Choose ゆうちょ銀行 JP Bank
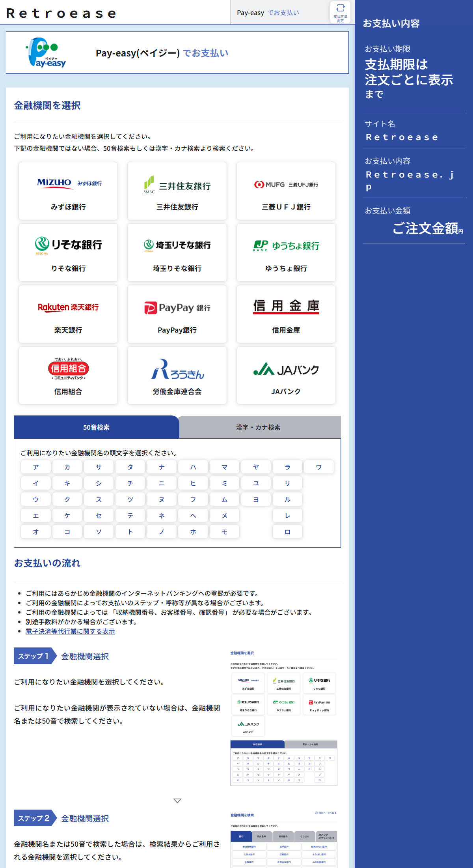The height and width of the screenshot is (868, 473). click(x=286, y=253)
